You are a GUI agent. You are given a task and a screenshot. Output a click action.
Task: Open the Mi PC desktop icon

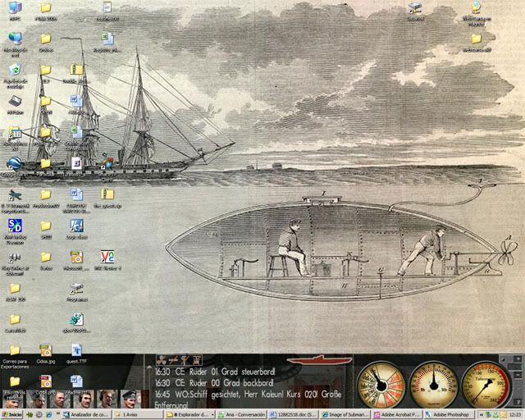[15, 7]
